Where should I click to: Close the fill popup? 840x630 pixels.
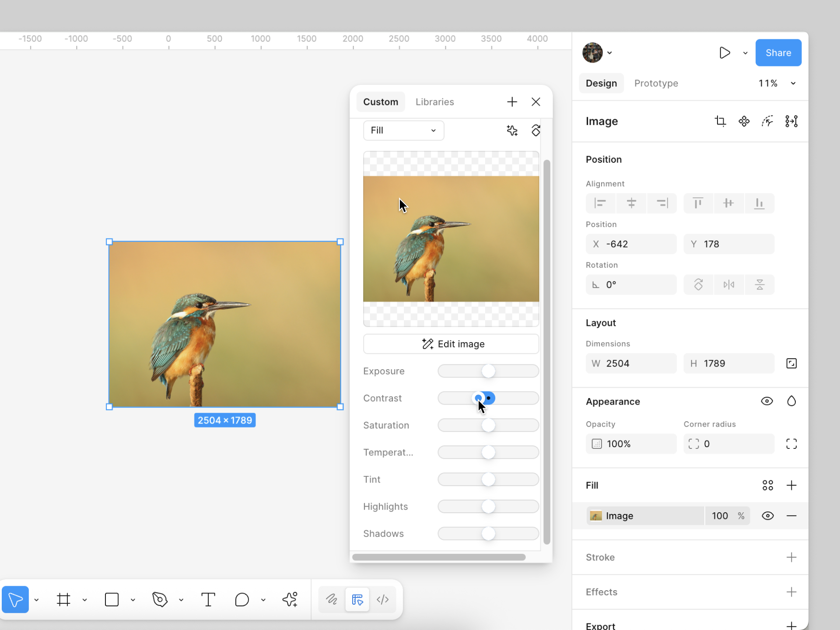coord(536,102)
